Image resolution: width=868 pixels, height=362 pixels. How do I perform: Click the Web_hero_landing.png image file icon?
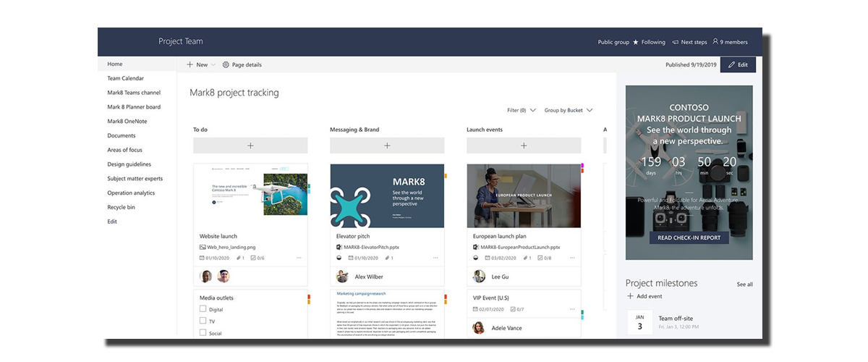click(203, 247)
